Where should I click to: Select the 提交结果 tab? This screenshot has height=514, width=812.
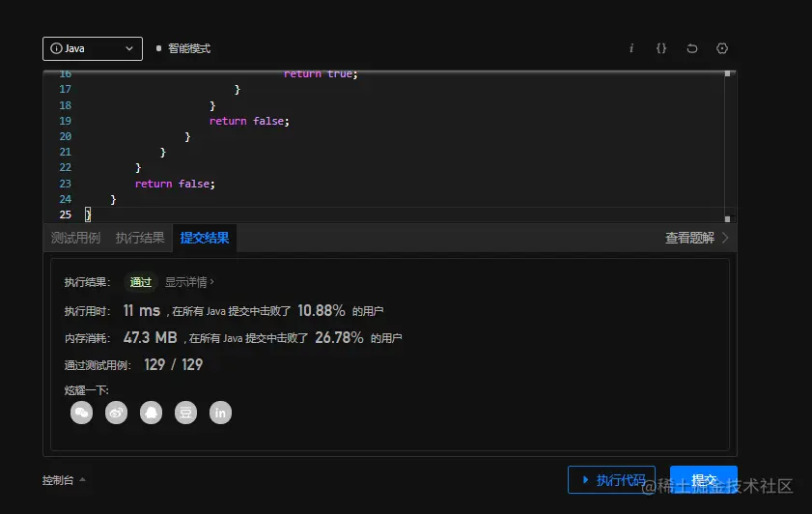(x=205, y=238)
